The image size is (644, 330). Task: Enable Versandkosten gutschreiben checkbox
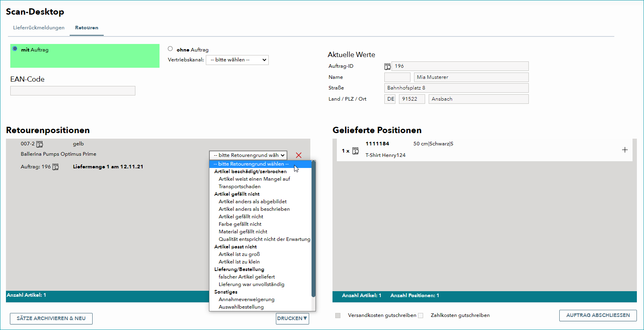(338, 315)
